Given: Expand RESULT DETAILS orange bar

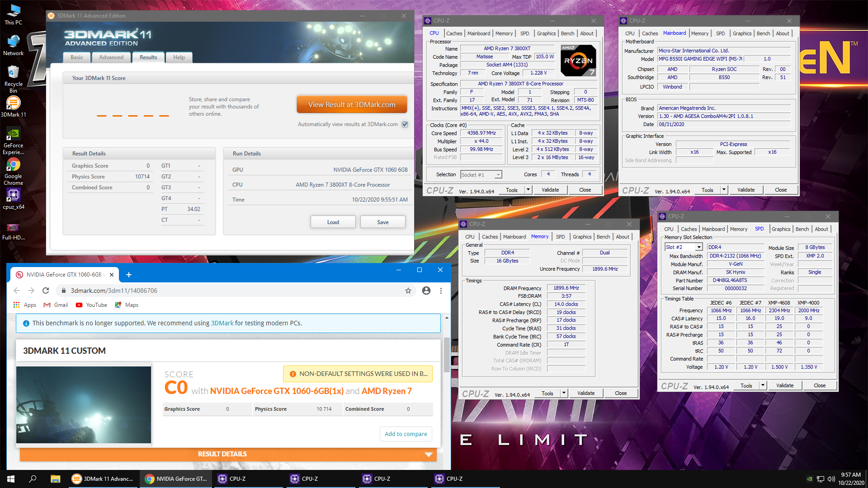Looking at the screenshot, I should [228, 454].
